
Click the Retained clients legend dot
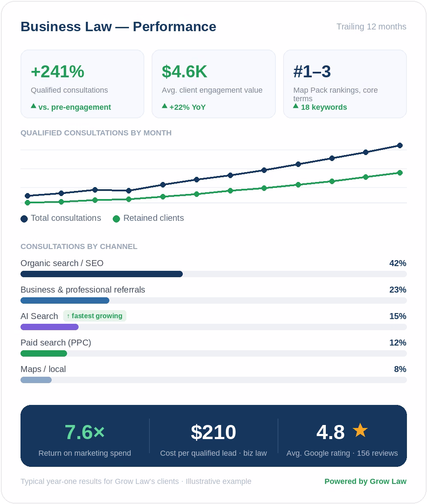click(x=116, y=219)
